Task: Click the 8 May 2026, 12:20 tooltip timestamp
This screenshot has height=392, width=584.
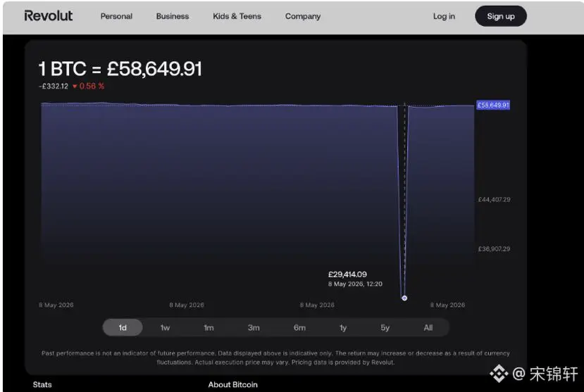Action: coord(355,284)
